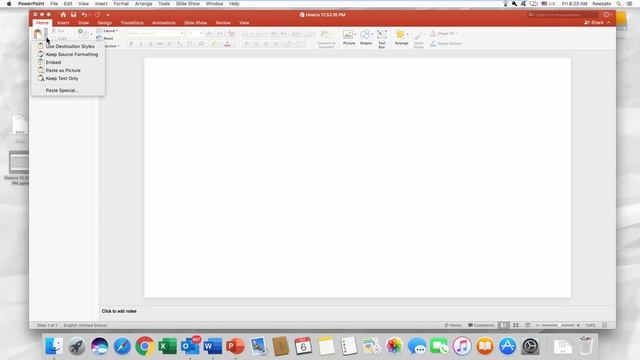Open the Arrange menu

[x=401, y=37]
